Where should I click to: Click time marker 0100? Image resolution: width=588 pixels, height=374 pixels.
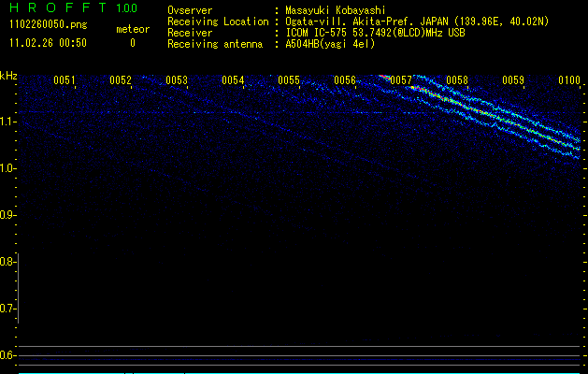tap(569, 80)
